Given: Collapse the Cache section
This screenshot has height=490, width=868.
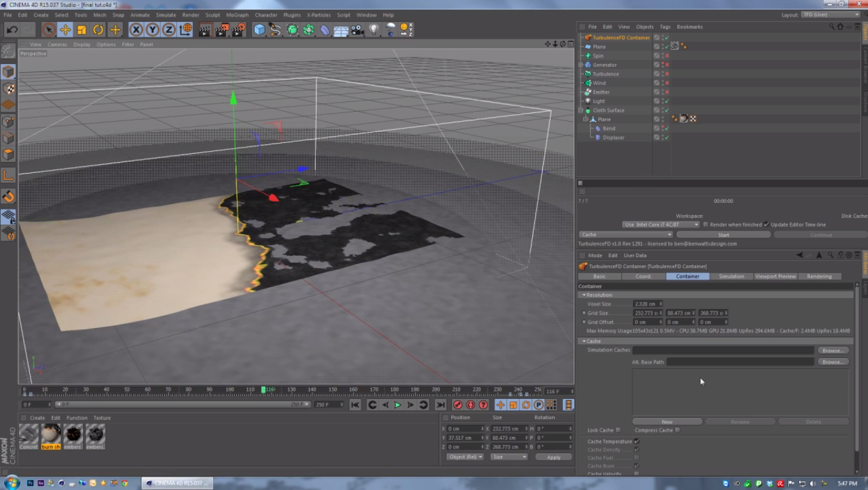Looking at the screenshot, I should pyautogui.click(x=584, y=341).
